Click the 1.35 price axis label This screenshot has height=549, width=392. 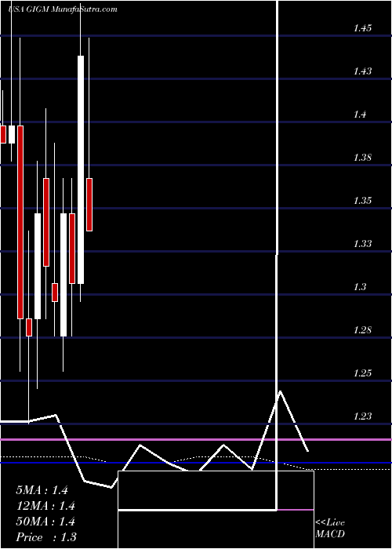click(x=362, y=201)
